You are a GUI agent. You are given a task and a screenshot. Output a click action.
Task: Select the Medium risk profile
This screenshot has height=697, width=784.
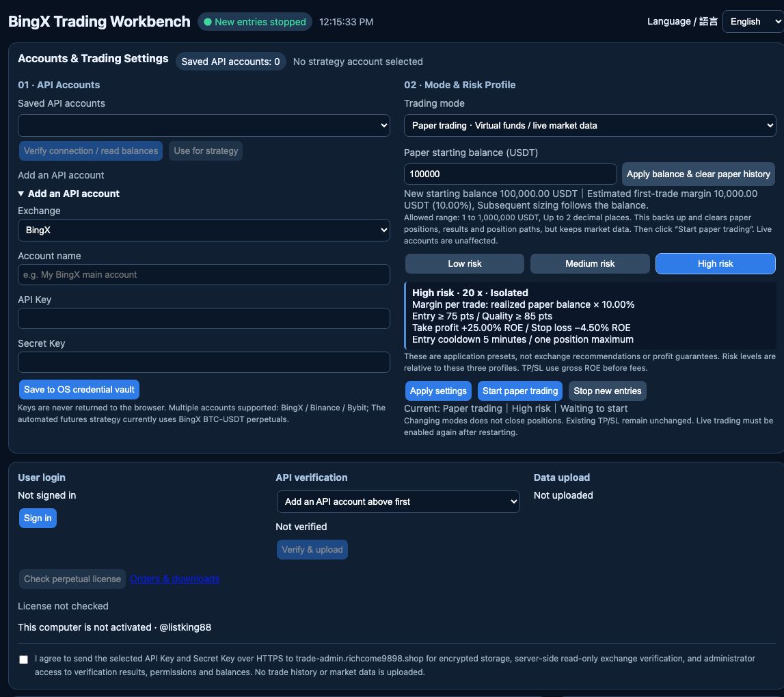click(590, 264)
